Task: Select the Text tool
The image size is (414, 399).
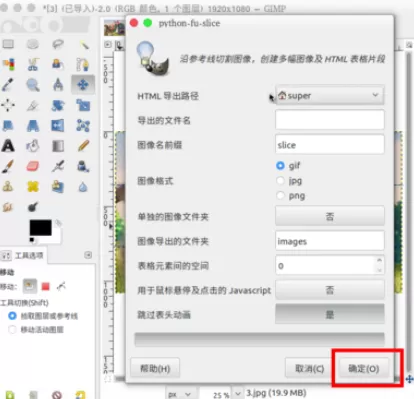Action: point(8,146)
